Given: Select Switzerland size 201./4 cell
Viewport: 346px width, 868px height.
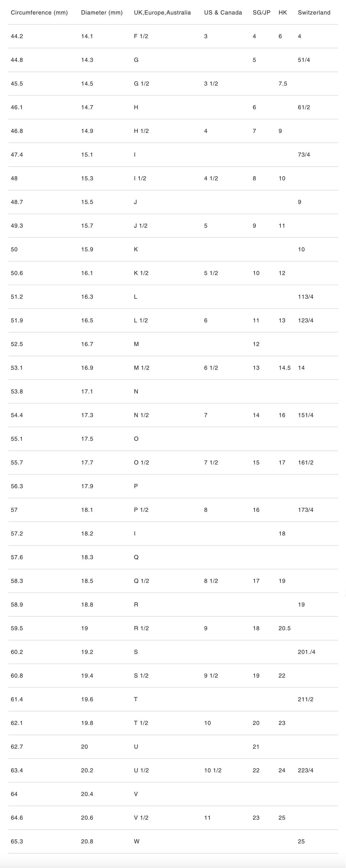Looking at the screenshot, I should click(306, 652).
